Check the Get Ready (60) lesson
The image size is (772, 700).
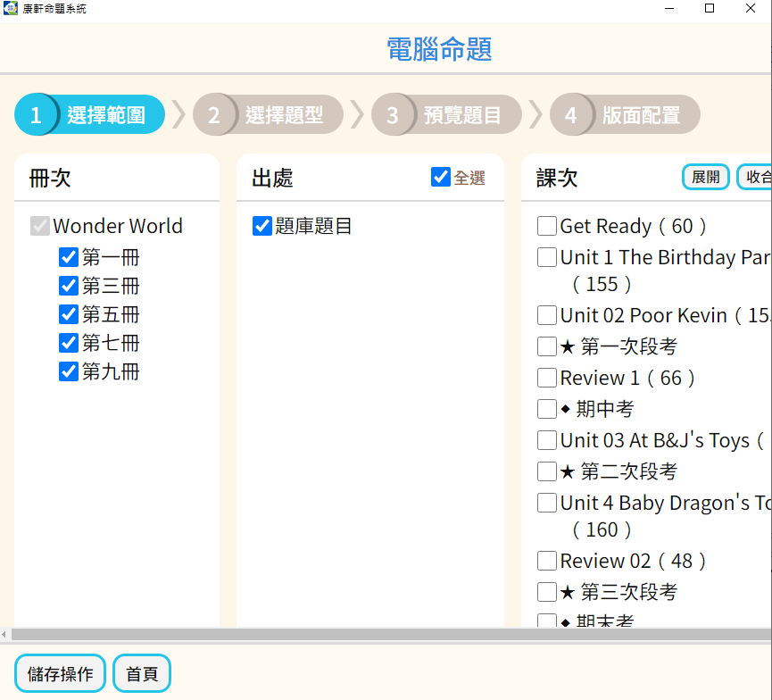[x=547, y=226]
